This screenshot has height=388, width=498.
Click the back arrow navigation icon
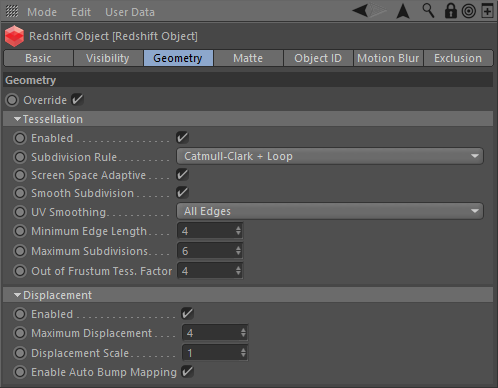(x=361, y=11)
